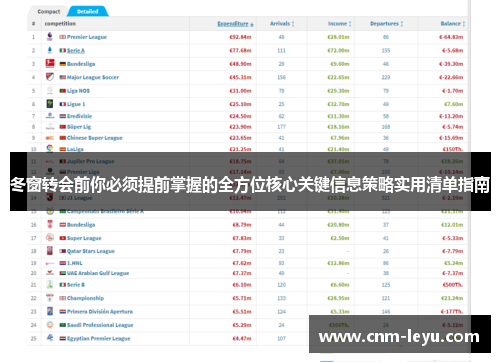Click the Ligue 1 logo icon

(x=50, y=104)
